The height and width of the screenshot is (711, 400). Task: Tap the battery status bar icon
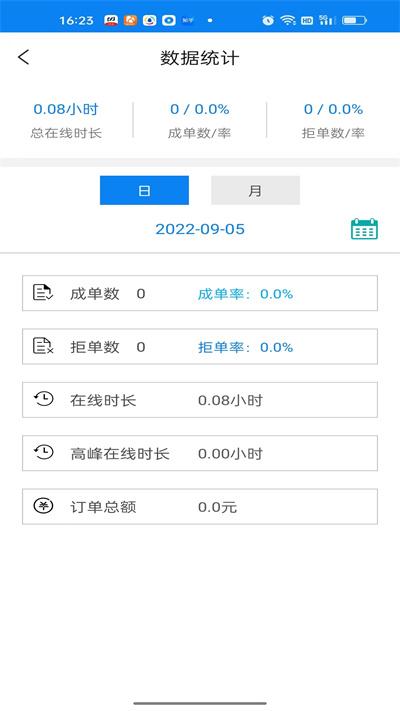point(354,20)
